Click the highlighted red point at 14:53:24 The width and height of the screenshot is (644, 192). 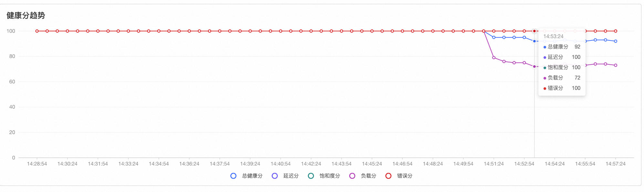[535, 31]
